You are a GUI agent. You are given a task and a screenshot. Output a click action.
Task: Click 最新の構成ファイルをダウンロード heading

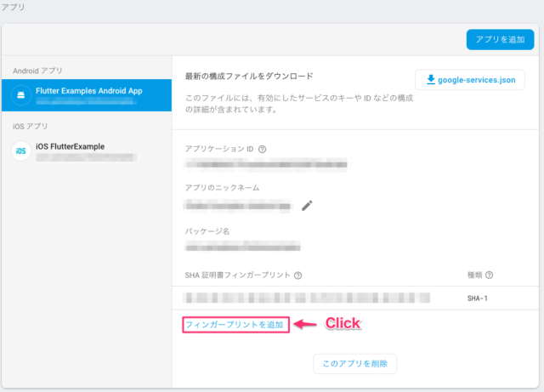click(249, 77)
